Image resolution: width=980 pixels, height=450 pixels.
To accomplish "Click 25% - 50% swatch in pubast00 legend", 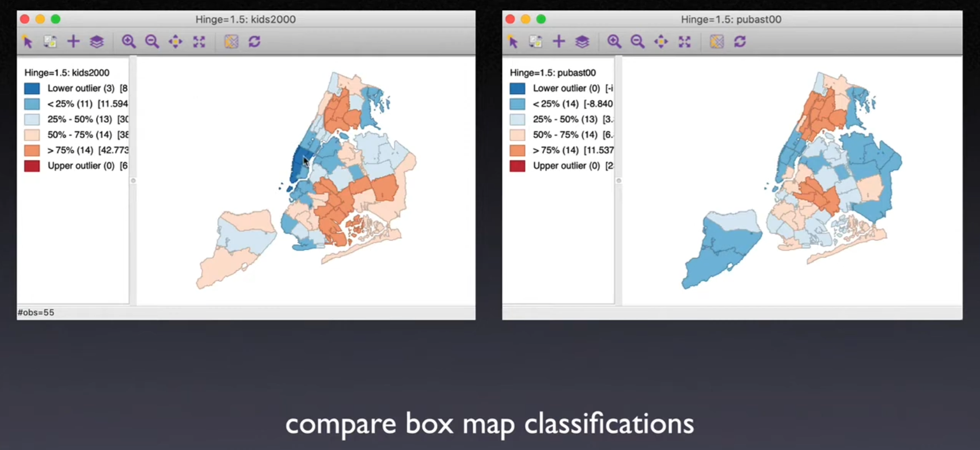I will click(x=518, y=119).
